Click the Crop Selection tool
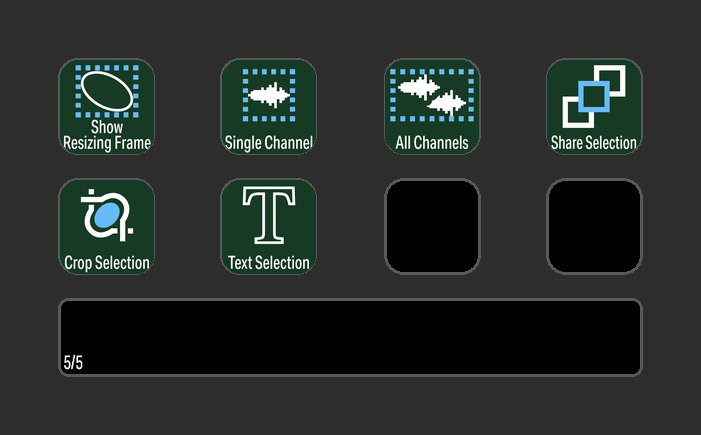 click(107, 227)
